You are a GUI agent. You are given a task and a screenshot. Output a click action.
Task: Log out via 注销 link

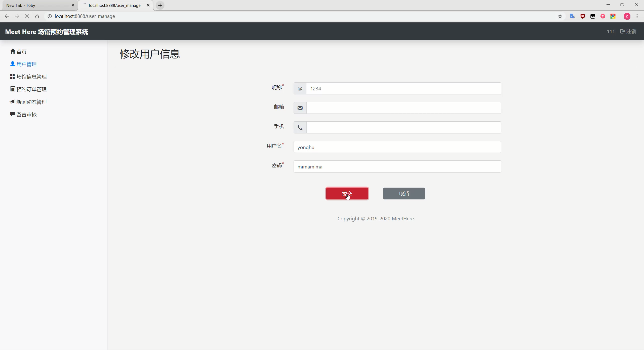tap(628, 31)
